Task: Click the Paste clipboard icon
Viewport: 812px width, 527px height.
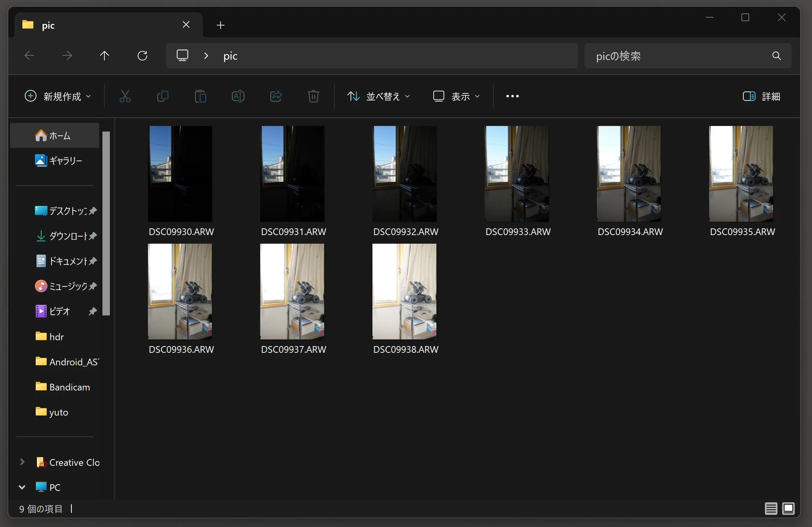Action: click(x=200, y=96)
